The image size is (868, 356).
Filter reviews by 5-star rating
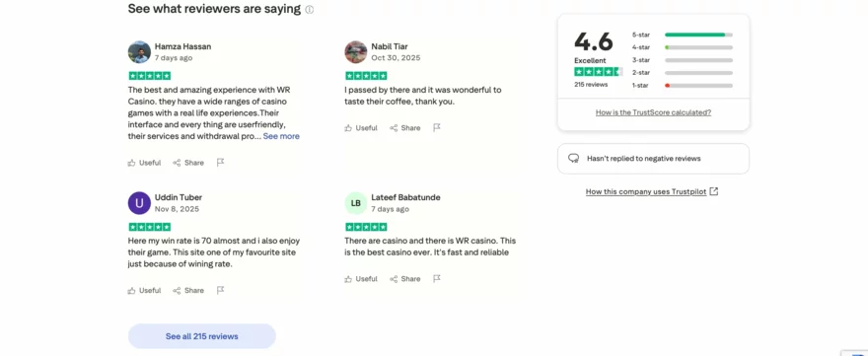[x=682, y=35]
